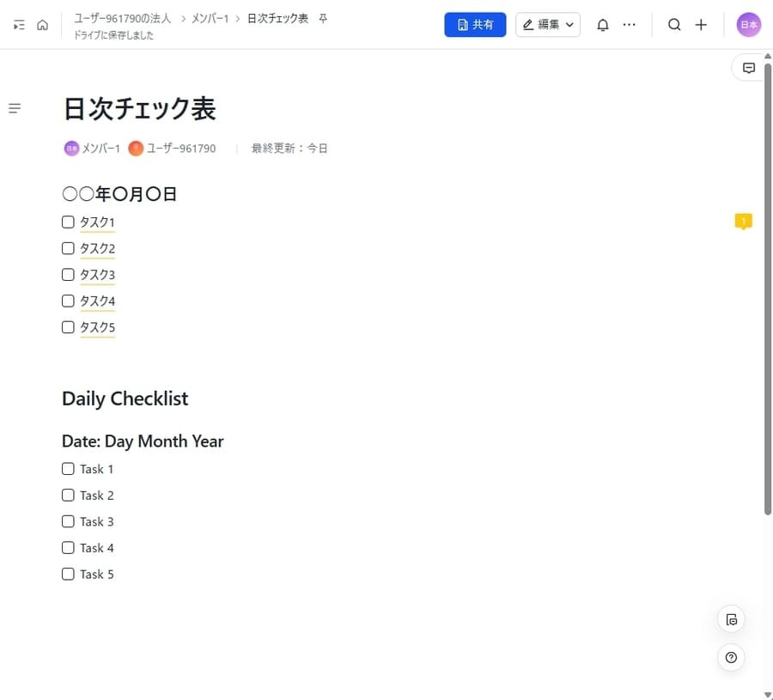Viewport: 773px width, 700px height.
Task: Click the floating document feedback icon bottom-right
Action: 731,618
